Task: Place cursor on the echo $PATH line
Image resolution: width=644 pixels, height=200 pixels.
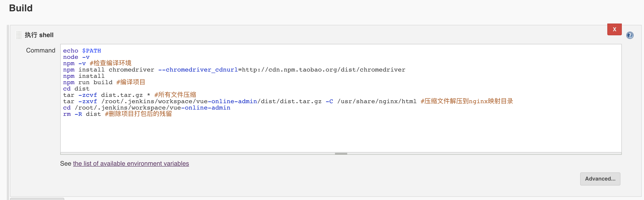Action: pyautogui.click(x=82, y=51)
